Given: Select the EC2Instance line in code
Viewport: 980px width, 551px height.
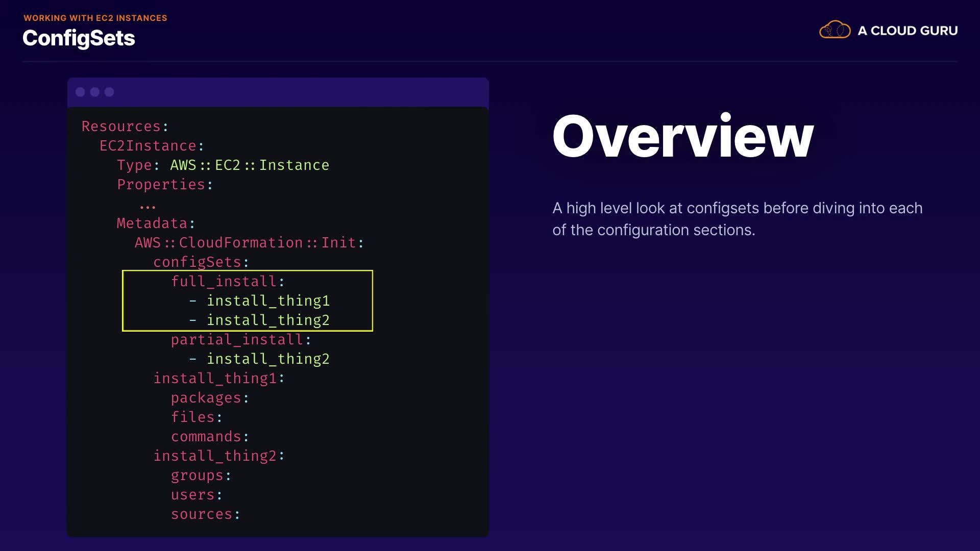Looking at the screenshot, I should click(148, 146).
